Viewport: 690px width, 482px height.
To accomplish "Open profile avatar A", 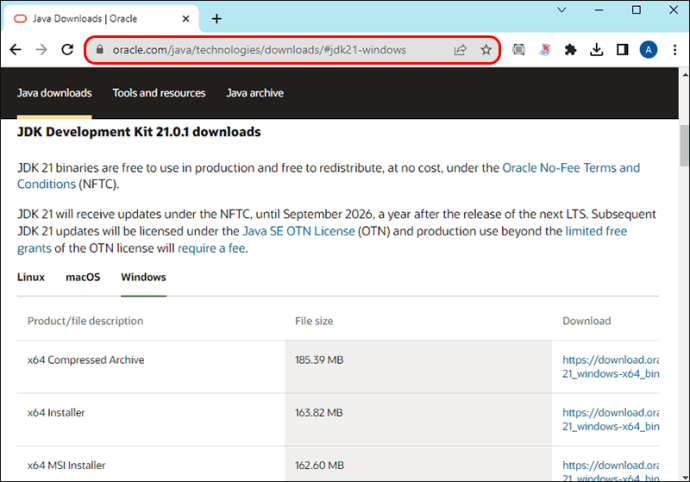I will pos(648,50).
